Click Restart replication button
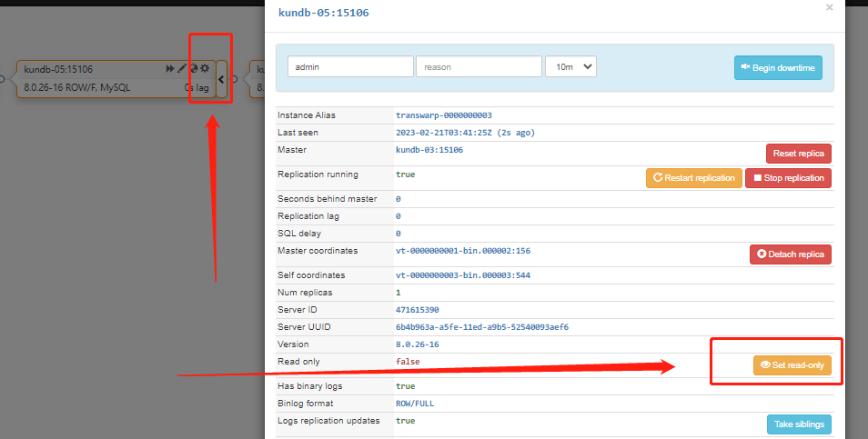The width and height of the screenshot is (868, 439). 693,178
